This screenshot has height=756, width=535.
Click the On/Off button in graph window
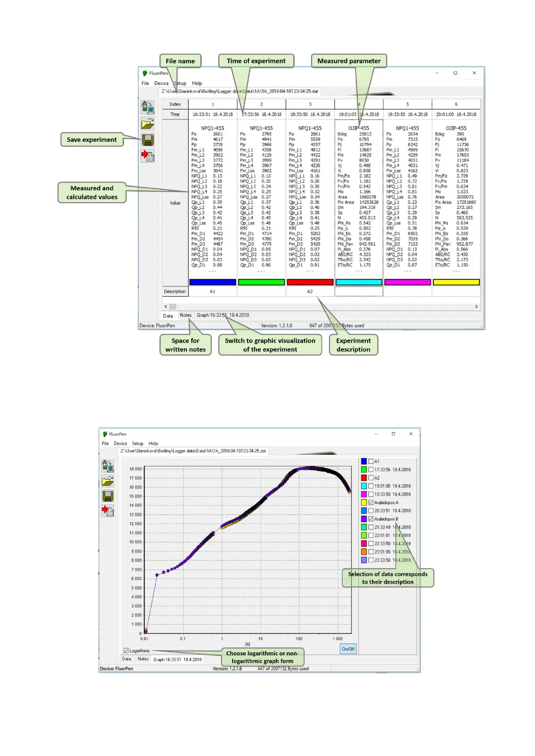(x=348, y=649)
